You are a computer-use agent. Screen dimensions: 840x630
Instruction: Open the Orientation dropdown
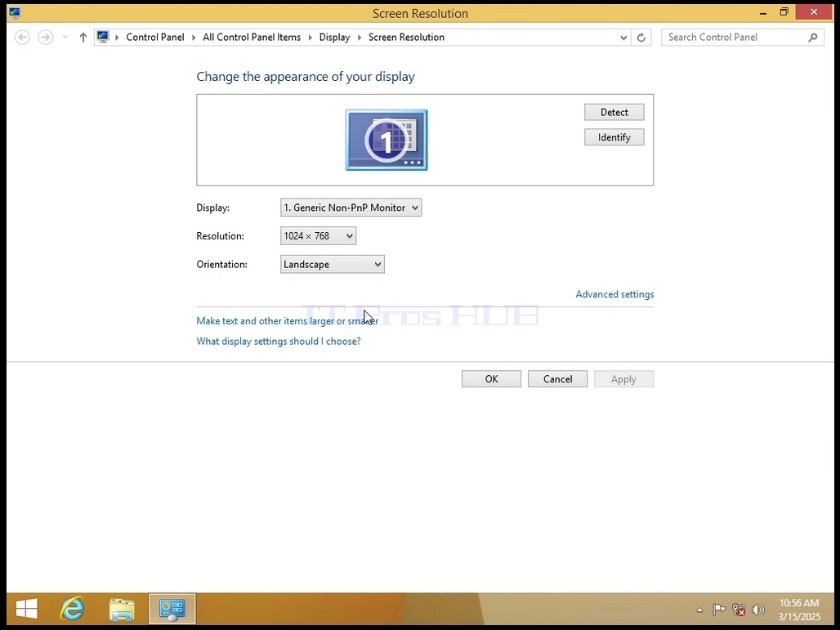[x=332, y=264]
